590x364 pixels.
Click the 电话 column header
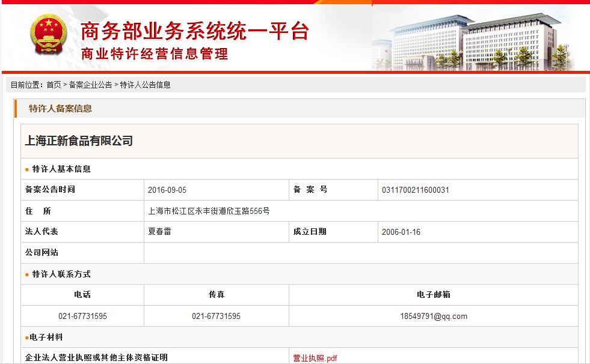tap(82, 295)
